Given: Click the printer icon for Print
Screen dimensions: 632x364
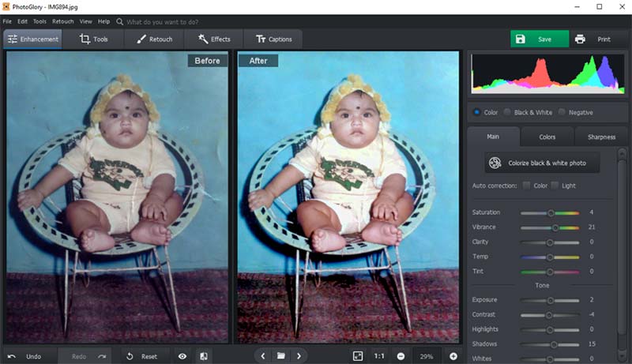Looking at the screenshot, I should [x=580, y=39].
